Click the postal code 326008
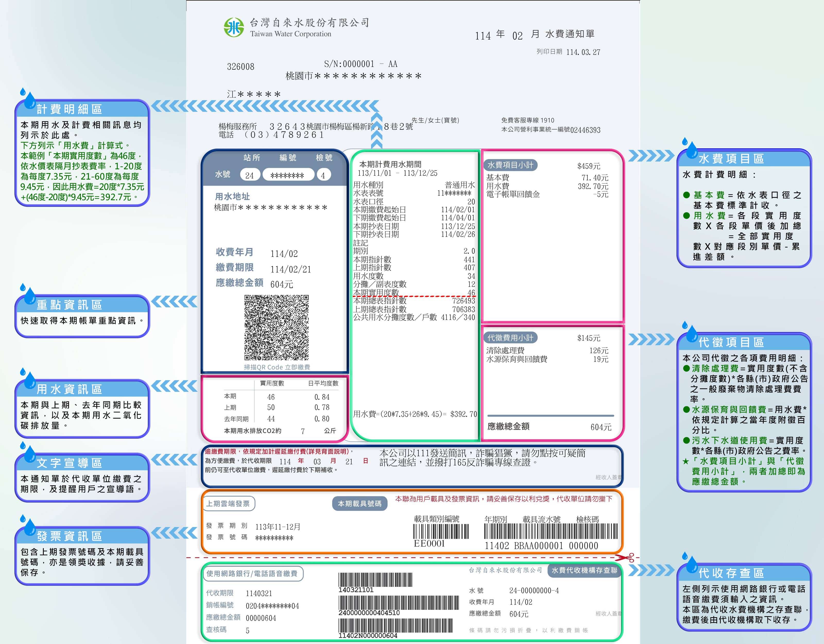The image size is (824, 644). click(x=240, y=67)
